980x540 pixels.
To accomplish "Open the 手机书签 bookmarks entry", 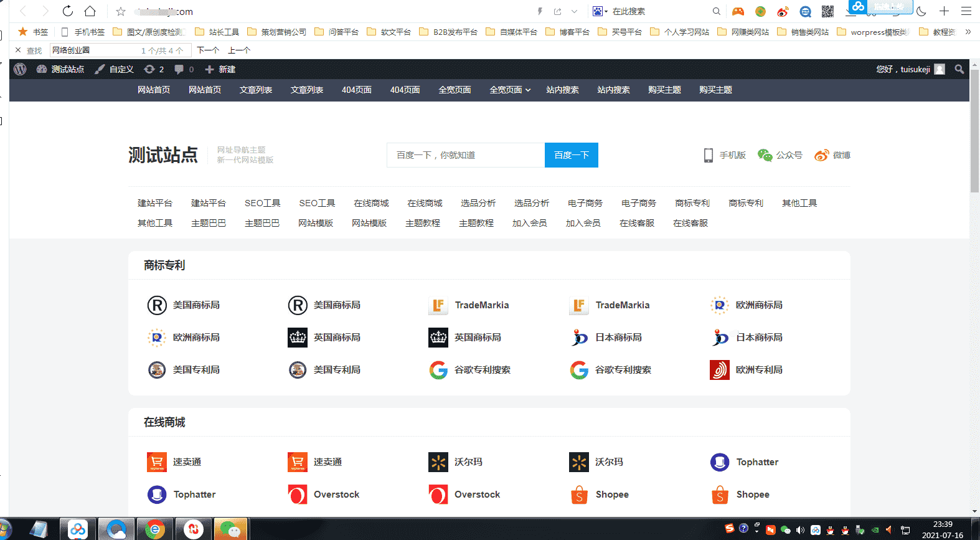I will pos(83,32).
